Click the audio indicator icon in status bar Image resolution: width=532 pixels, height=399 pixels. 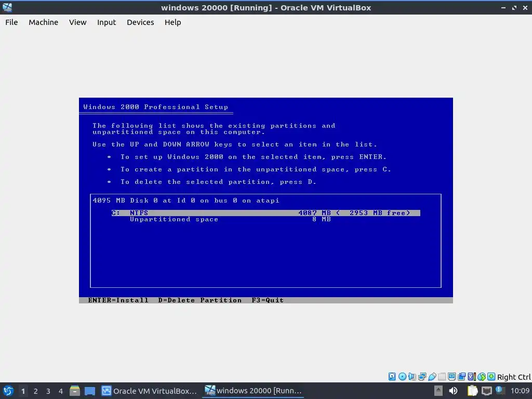[412, 376]
